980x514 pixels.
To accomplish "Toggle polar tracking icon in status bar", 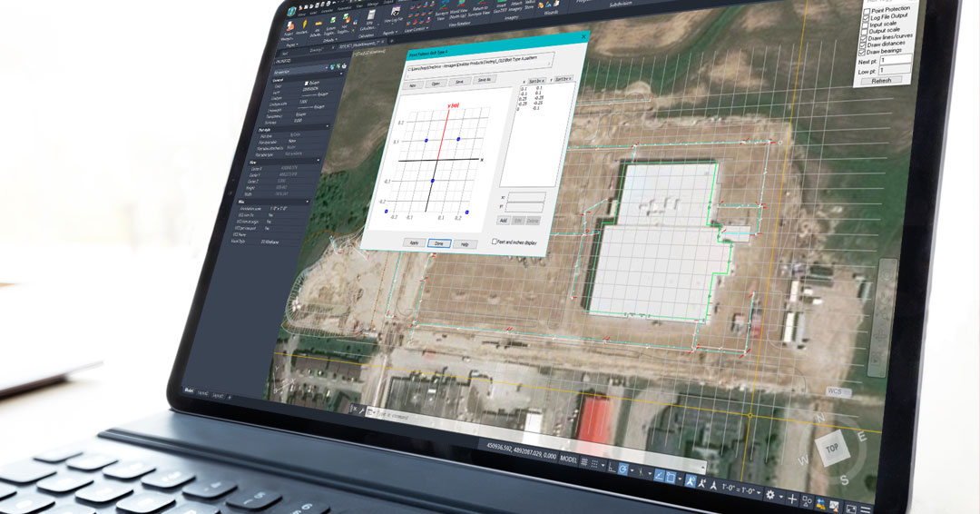I will 622,470.
